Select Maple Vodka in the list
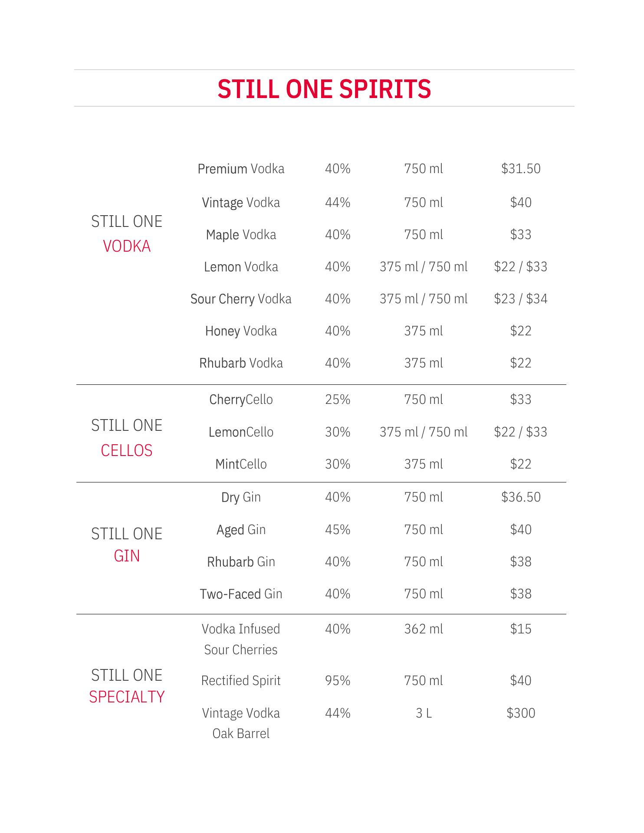This screenshot has width=644, height=833. coord(241,235)
